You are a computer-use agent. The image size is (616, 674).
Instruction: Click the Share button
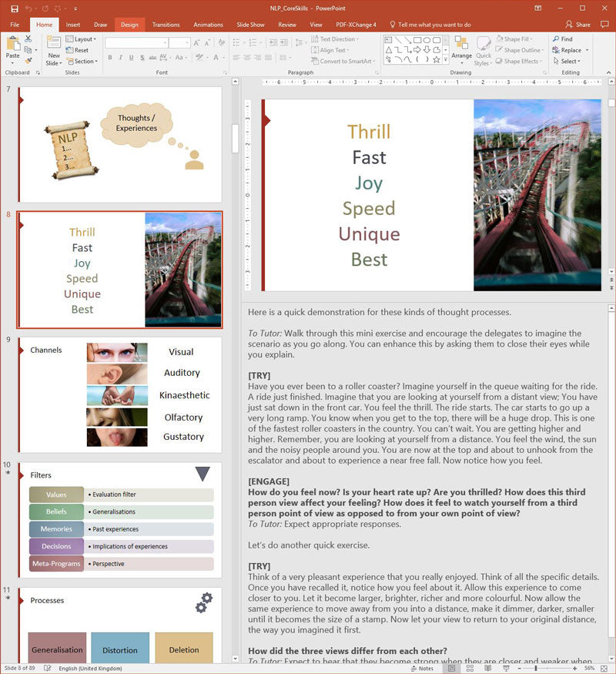[x=577, y=25]
